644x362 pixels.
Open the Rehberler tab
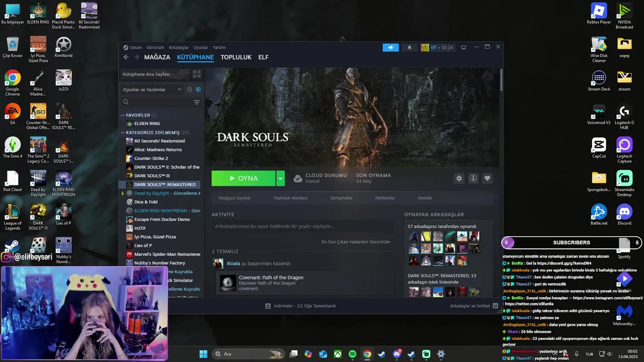385,198
